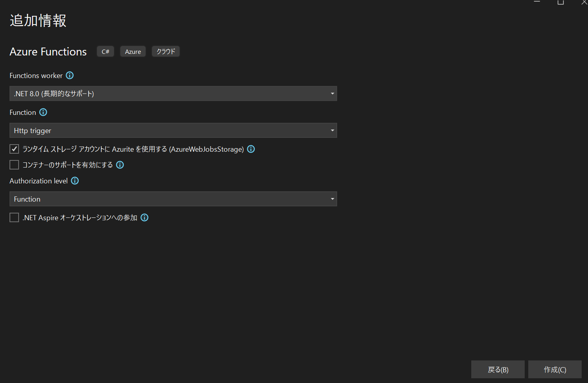Click info icon beside Function label
588x383 pixels.
tap(43, 112)
